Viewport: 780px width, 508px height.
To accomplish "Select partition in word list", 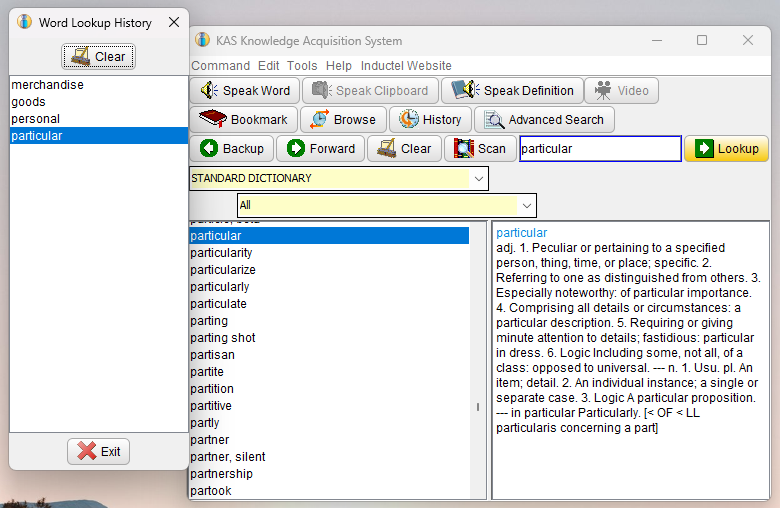I will coord(329,389).
